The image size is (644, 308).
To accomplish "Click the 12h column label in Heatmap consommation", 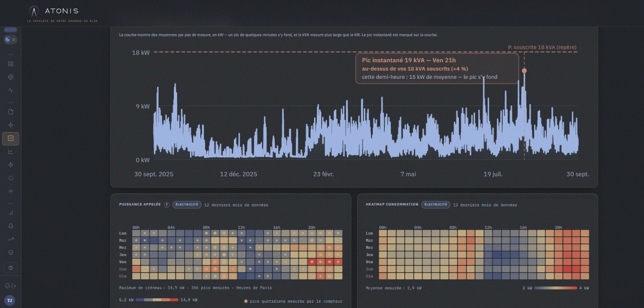I will click(488, 227).
